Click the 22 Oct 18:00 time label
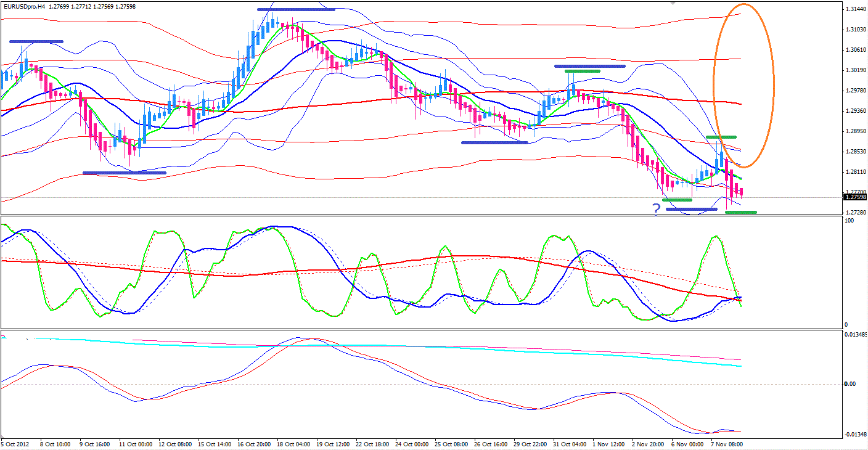Image resolution: width=868 pixels, height=450 pixels. click(x=373, y=443)
